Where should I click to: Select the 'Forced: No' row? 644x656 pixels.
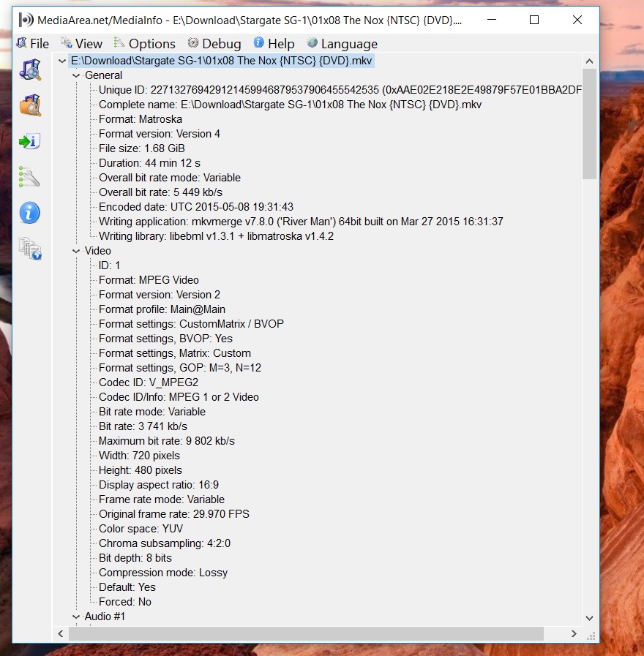coord(125,603)
